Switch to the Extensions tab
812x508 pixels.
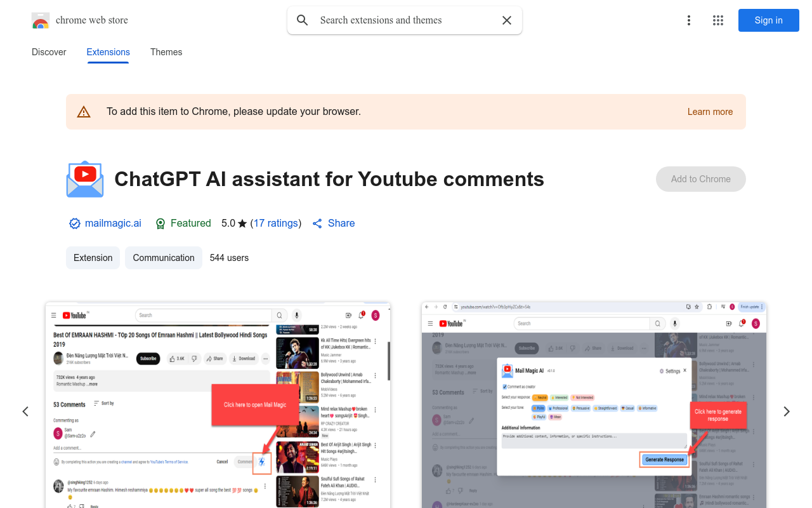(x=108, y=52)
